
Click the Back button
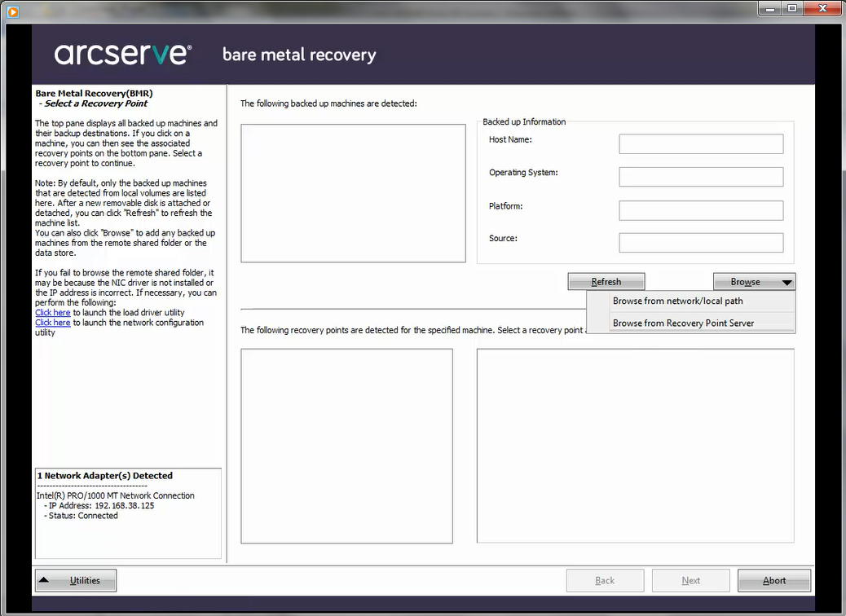[605, 580]
